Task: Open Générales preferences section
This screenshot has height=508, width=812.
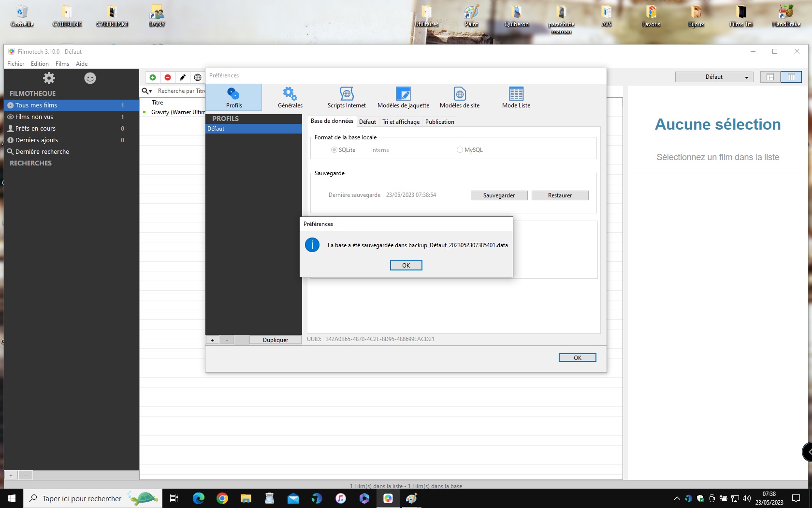Action: [290, 97]
